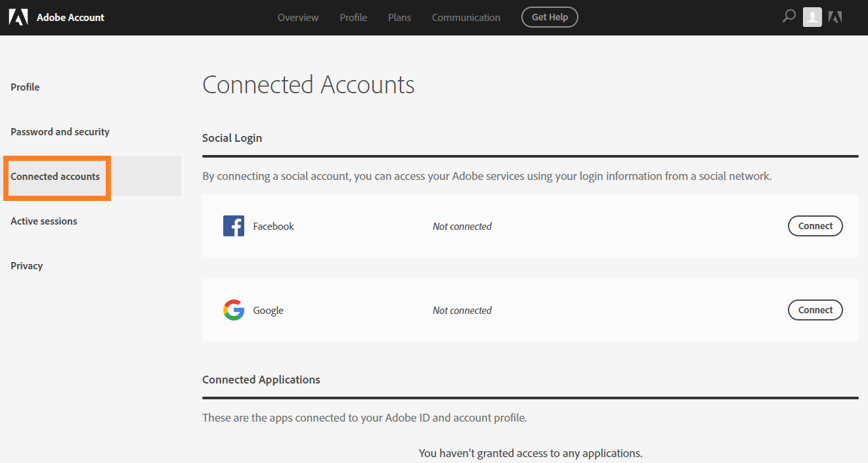Select Profile in the left sidebar
Image resolution: width=868 pixels, height=463 pixels.
[25, 87]
